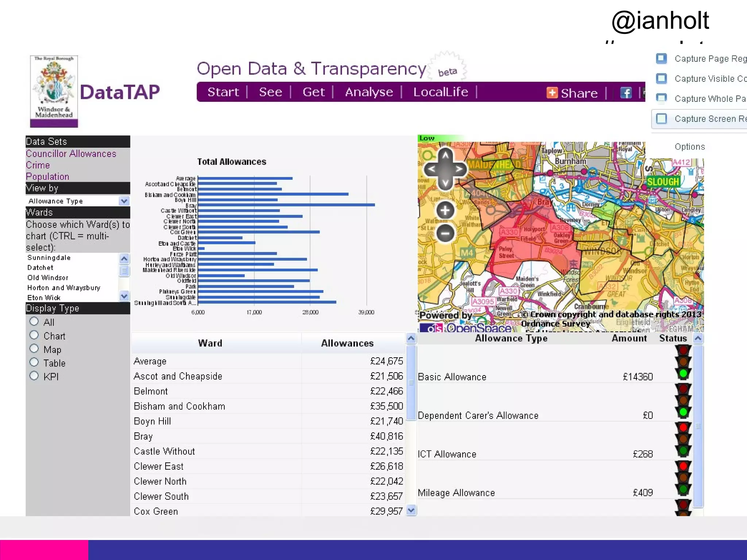Click wards list scrollbar thumb
Viewport: 747px width, 560px height.
click(124, 271)
